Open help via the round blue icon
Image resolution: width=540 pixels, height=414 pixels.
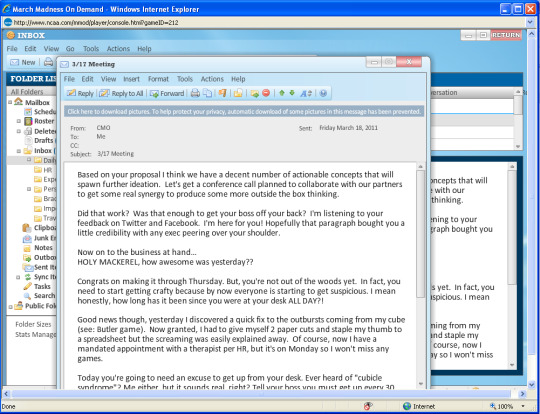click(x=323, y=93)
